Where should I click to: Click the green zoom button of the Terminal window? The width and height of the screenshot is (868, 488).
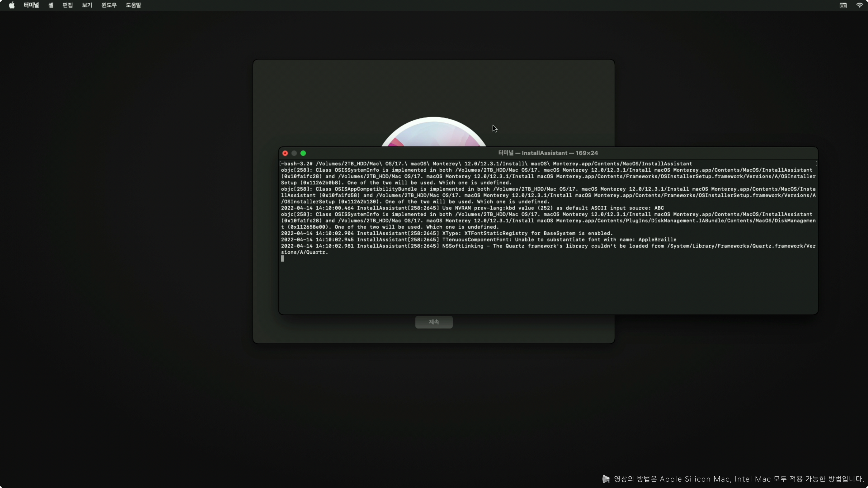coord(303,153)
